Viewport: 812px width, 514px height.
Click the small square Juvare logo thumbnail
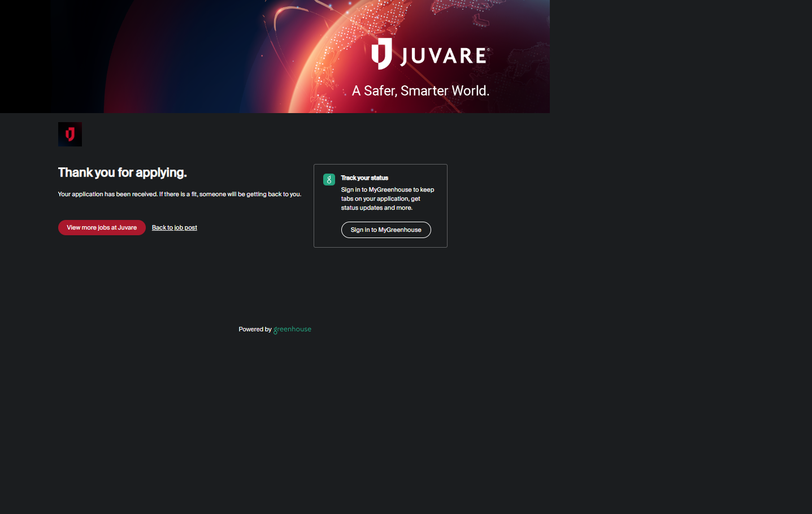(70, 135)
